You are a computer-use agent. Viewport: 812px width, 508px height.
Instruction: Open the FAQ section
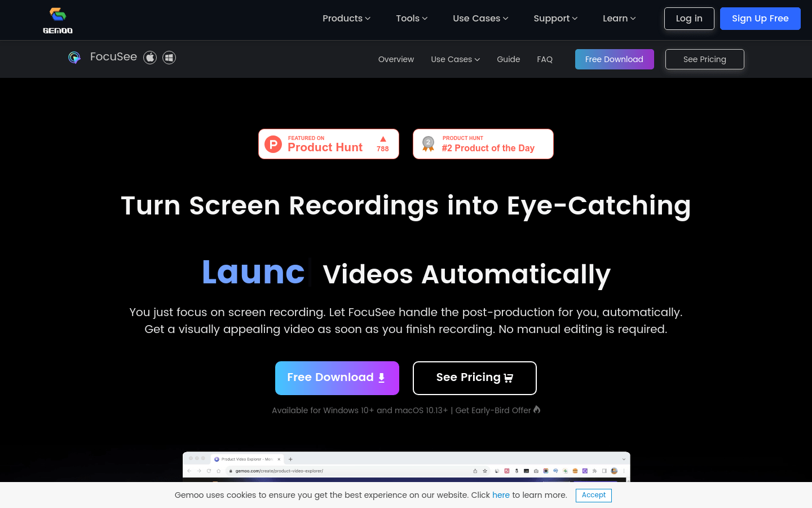click(545, 59)
